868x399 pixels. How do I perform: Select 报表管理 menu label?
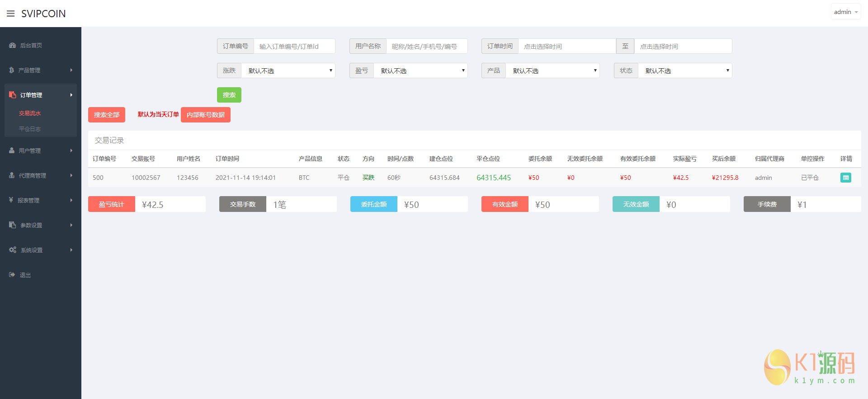28,200
